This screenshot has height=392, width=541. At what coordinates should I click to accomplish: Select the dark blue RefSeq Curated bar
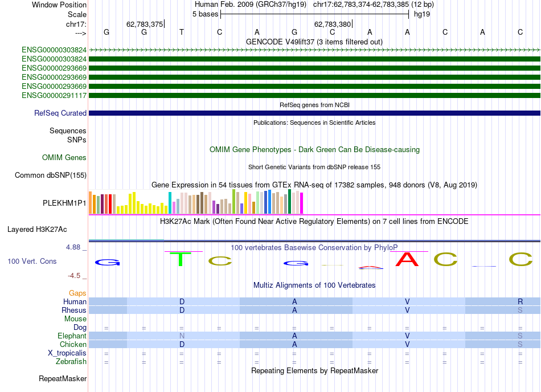pyautogui.click(x=314, y=113)
